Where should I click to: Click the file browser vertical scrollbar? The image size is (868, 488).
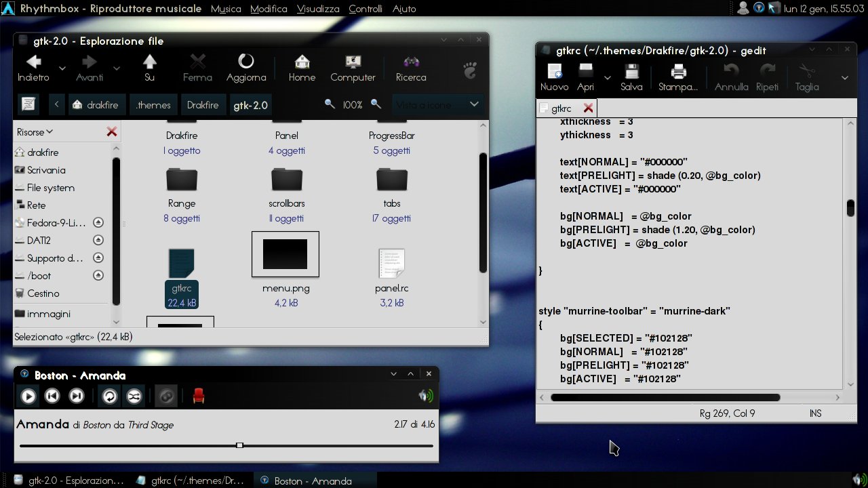[x=483, y=212]
